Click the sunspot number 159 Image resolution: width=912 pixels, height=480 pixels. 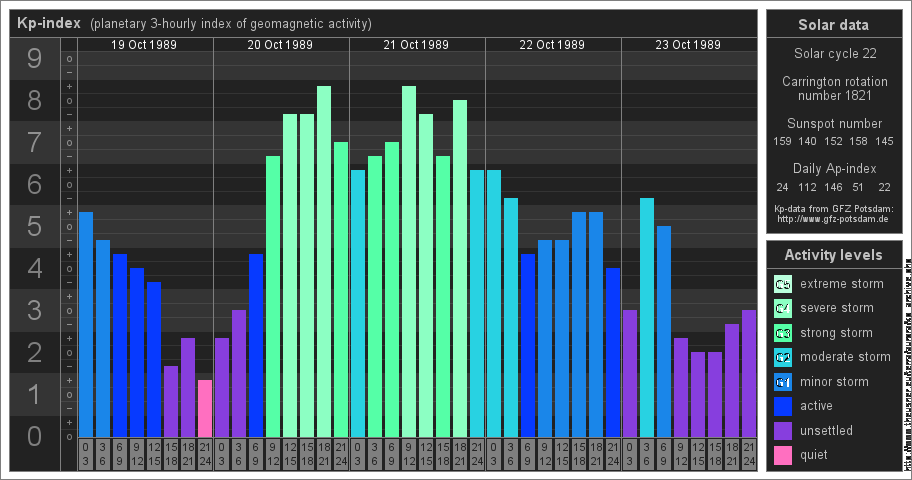(x=783, y=141)
